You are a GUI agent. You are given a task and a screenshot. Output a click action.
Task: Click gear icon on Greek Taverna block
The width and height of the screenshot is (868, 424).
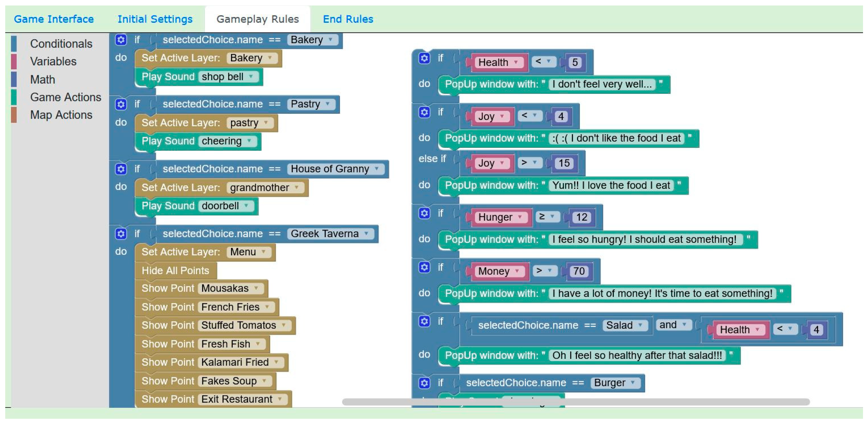click(x=121, y=233)
